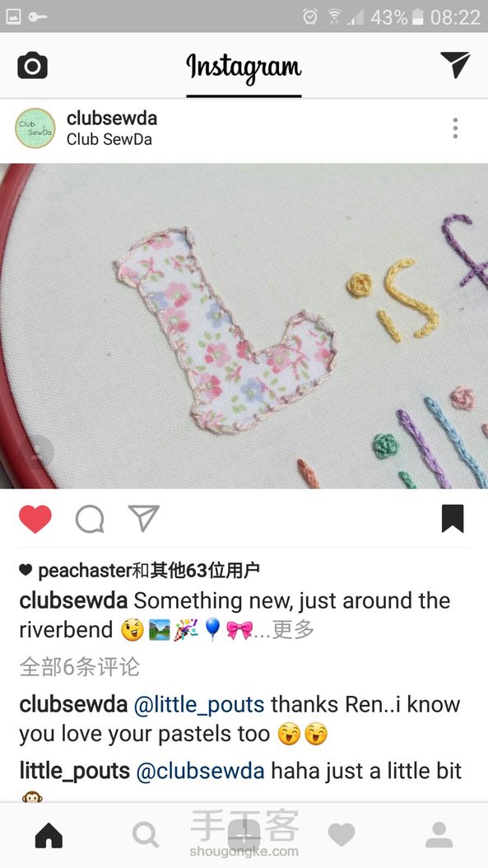
Task: Open the Instagram camera icon
Action: click(x=33, y=65)
